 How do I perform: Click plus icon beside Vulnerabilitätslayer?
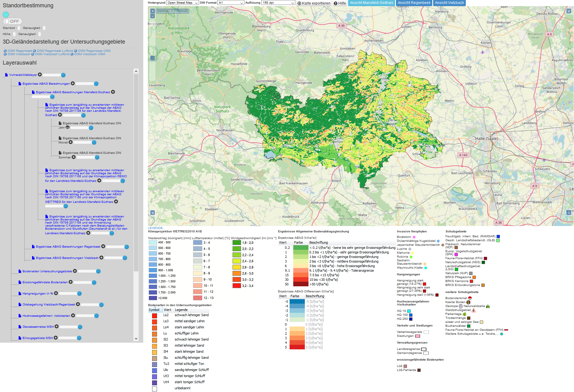[x=40, y=75]
